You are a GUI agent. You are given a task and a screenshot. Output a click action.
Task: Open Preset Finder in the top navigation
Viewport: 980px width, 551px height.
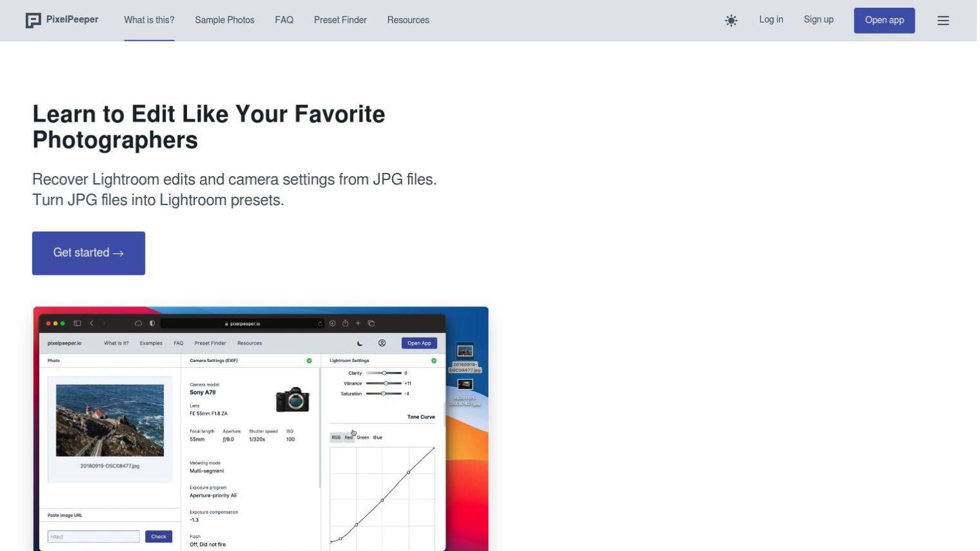click(x=340, y=20)
